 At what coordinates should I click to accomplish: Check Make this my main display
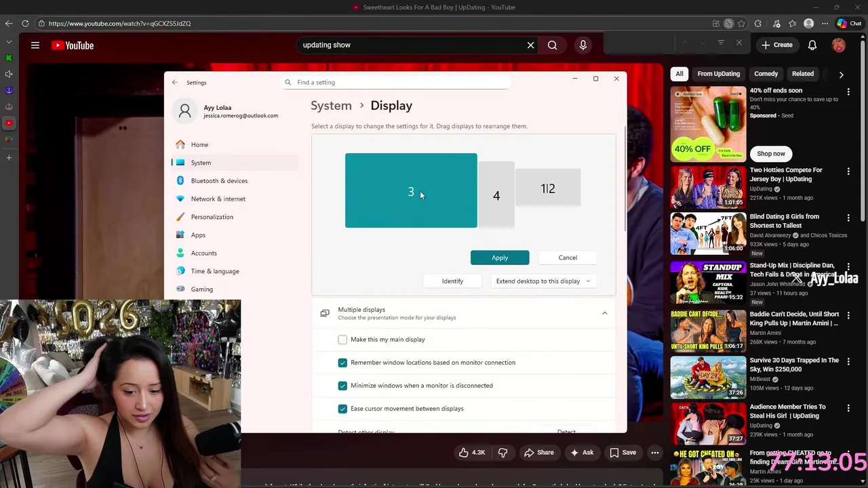coord(342,340)
